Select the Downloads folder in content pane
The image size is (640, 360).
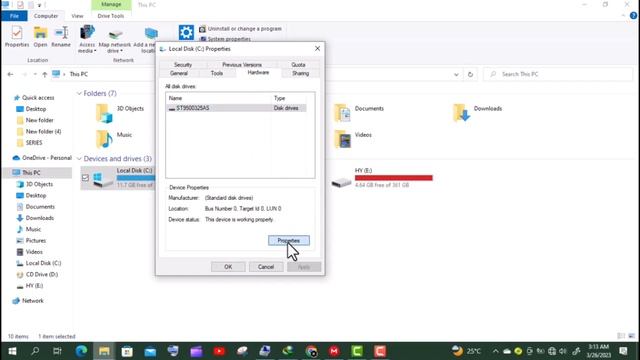(x=477, y=113)
